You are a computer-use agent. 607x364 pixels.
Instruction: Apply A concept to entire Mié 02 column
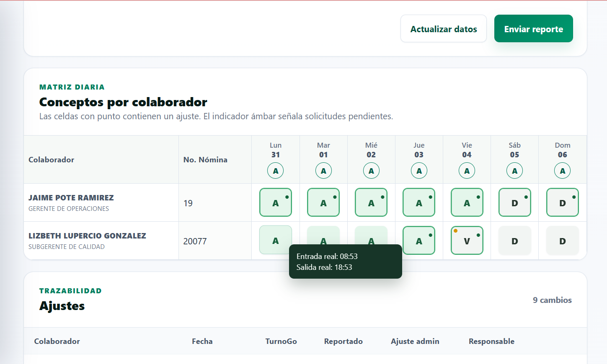pos(371,171)
